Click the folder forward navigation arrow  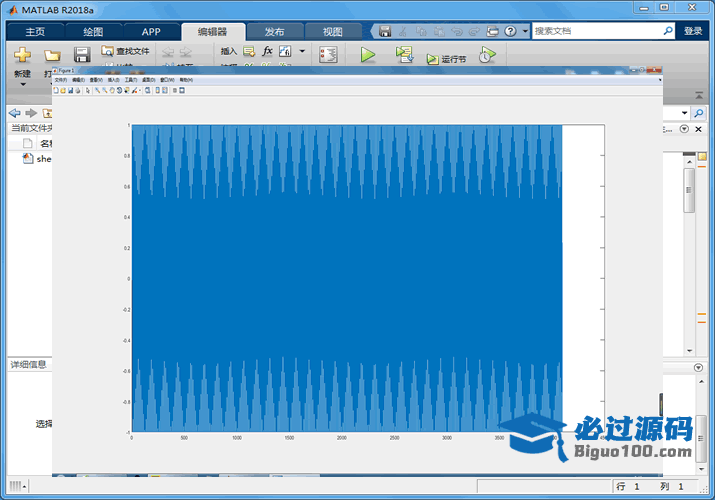point(31,113)
